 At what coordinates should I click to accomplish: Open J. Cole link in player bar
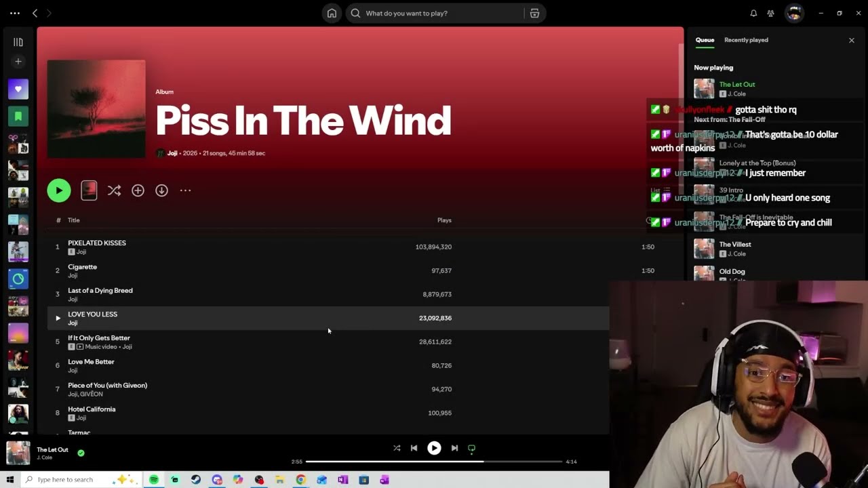coord(44,457)
